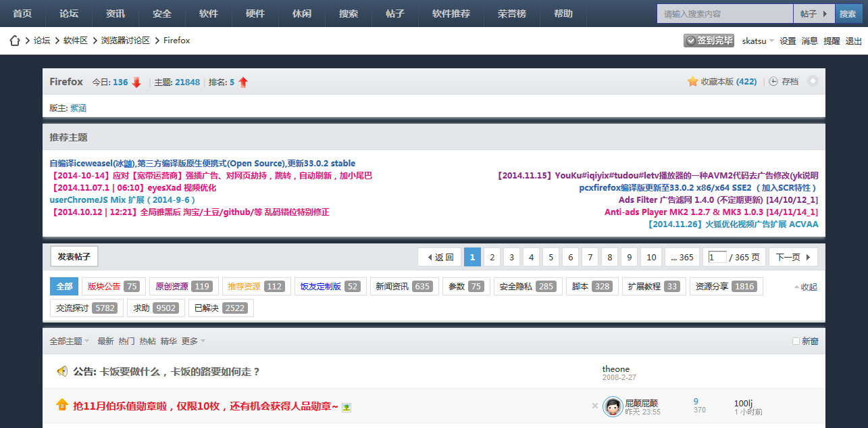Screen dimensions: 868x428
Task: Click the home icon in the breadcrumb
Action: [14, 41]
